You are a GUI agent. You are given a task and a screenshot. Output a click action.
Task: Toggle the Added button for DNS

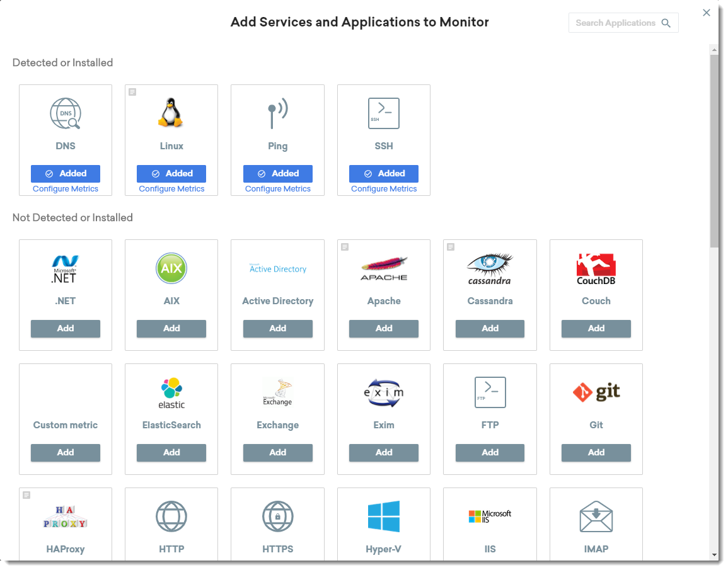(x=66, y=173)
